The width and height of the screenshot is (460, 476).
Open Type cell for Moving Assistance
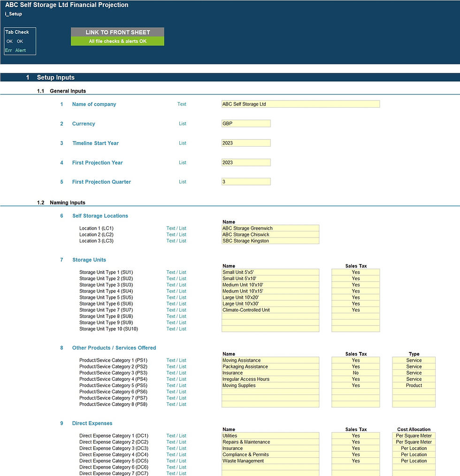[x=414, y=360]
